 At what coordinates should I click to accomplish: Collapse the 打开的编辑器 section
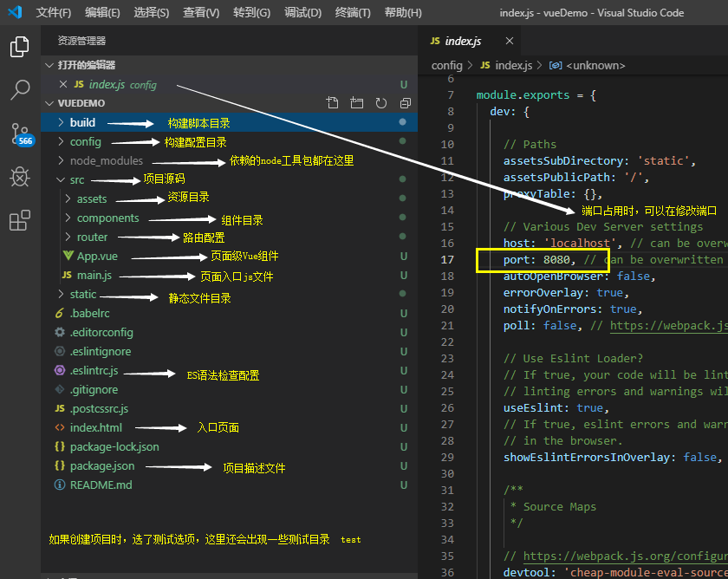coord(49,65)
